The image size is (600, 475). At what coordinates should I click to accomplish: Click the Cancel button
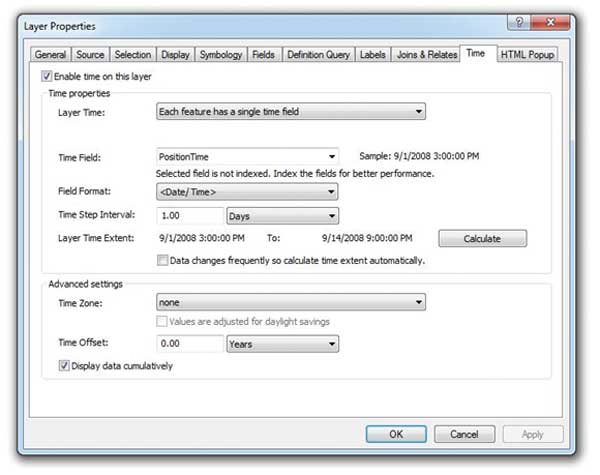[x=465, y=434]
